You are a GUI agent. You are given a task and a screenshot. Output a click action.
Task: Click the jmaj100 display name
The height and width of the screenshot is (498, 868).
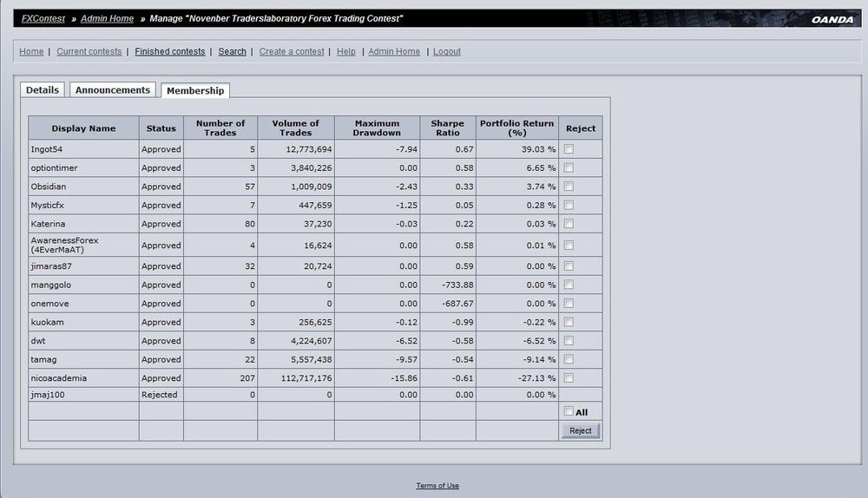[x=48, y=395]
